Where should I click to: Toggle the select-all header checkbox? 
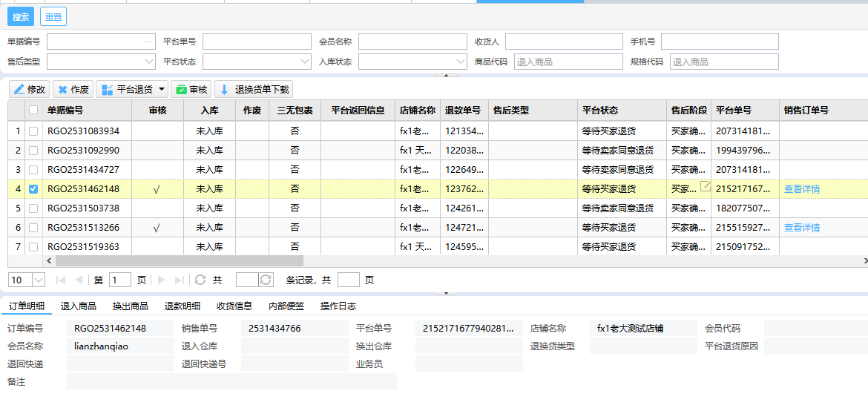(x=33, y=111)
